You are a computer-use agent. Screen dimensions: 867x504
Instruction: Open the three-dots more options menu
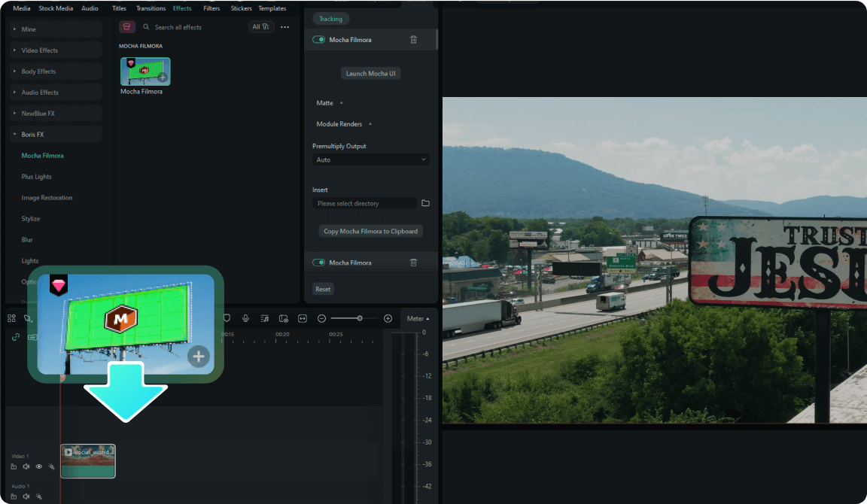(284, 27)
